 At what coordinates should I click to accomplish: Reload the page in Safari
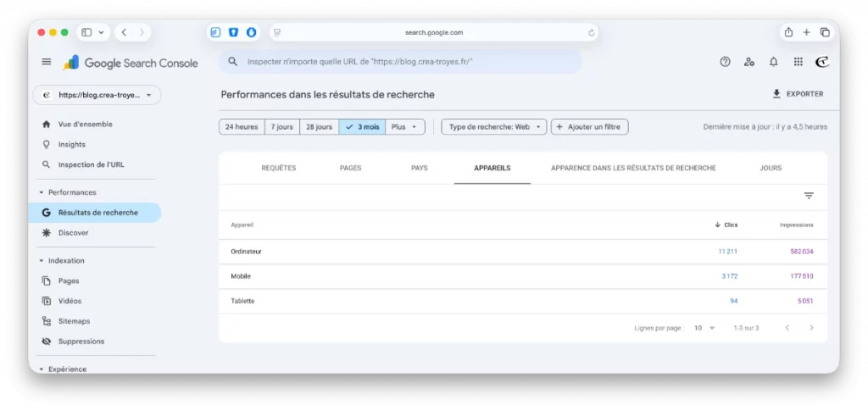point(591,33)
